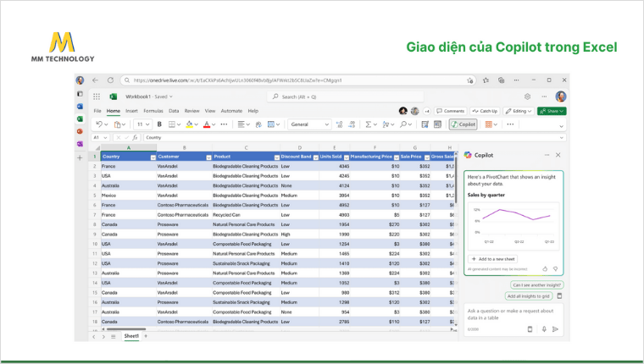Open PowerPoint from the browser sidebar

click(80, 131)
